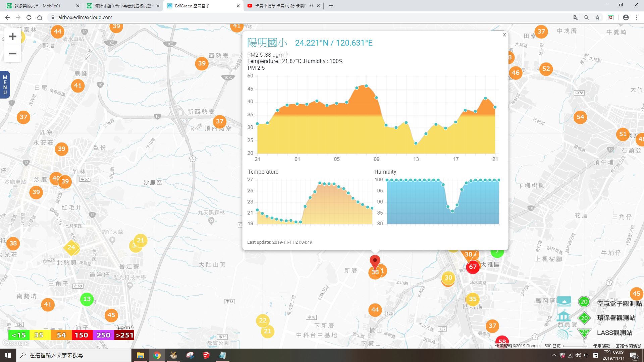The image size is (644, 362).
Task: Click the lowest PM2.5 point near 13
Action: click(416, 143)
